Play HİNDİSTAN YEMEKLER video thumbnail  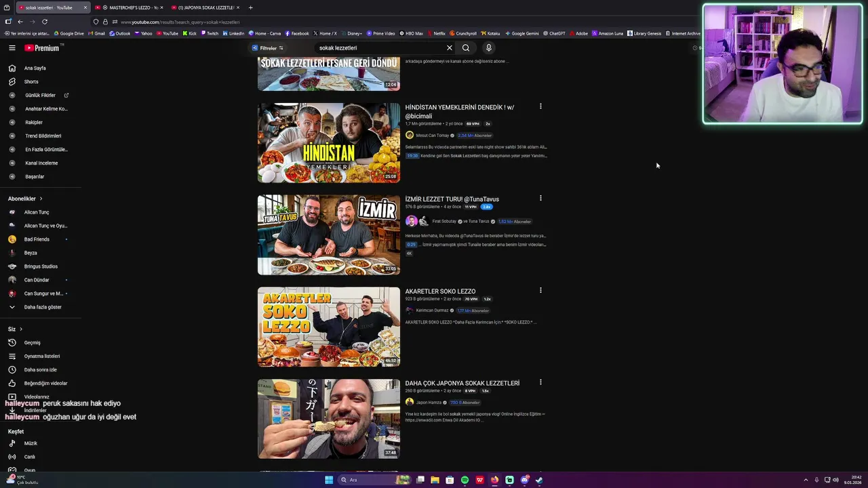pos(329,143)
